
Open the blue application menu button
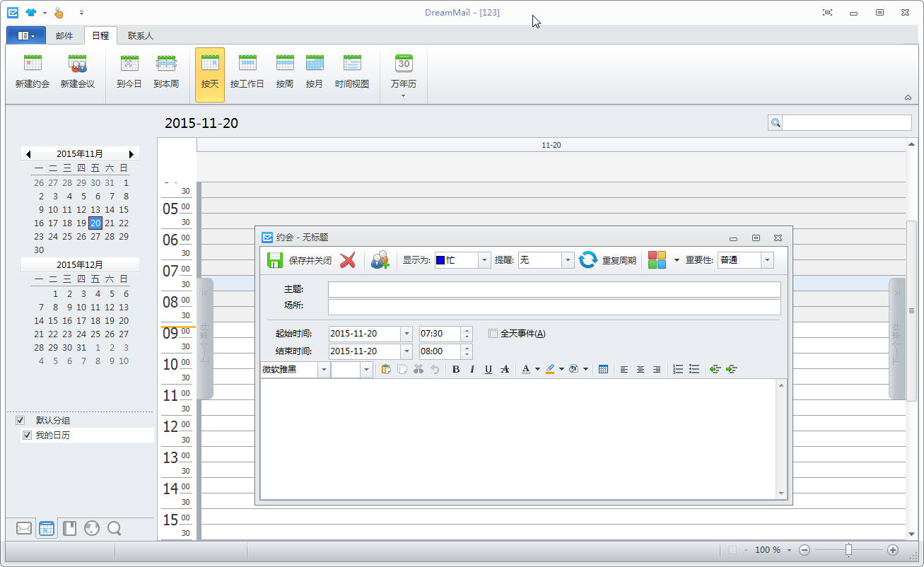click(x=25, y=35)
